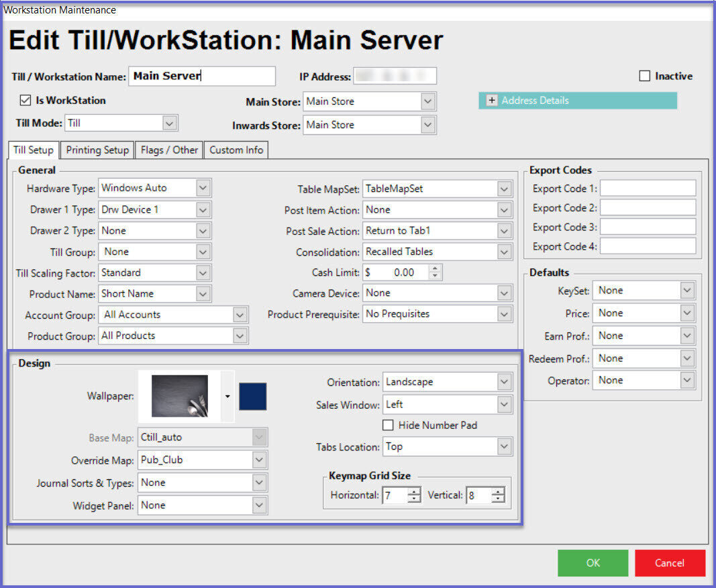Open the Flags / Other tab

(169, 150)
